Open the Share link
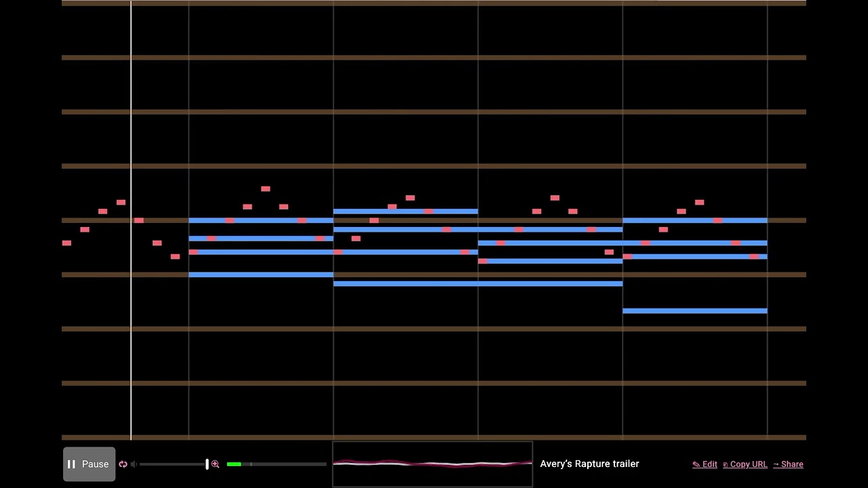Image resolution: width=868 pixels, height=488 pixels. [x=788, y=464]
